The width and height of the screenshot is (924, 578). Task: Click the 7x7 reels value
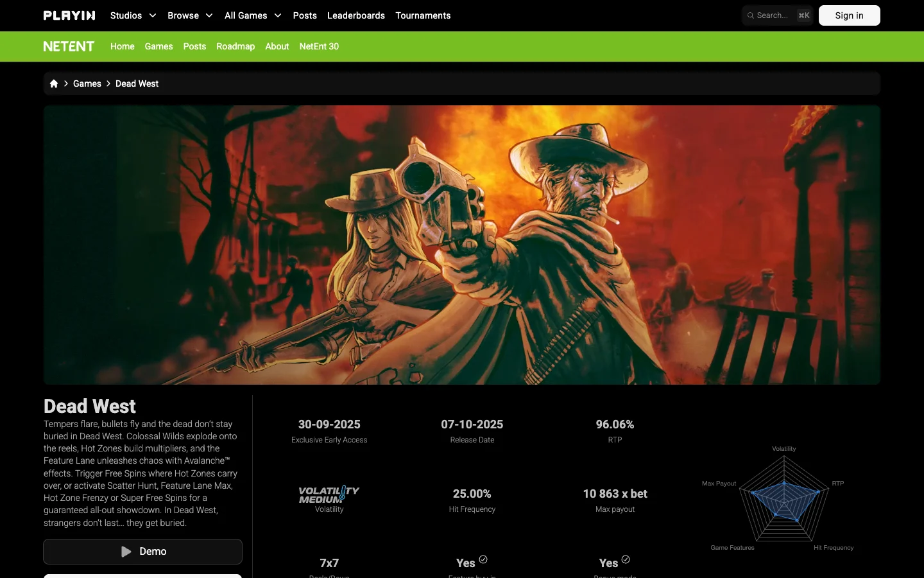(x=329, y=563)
